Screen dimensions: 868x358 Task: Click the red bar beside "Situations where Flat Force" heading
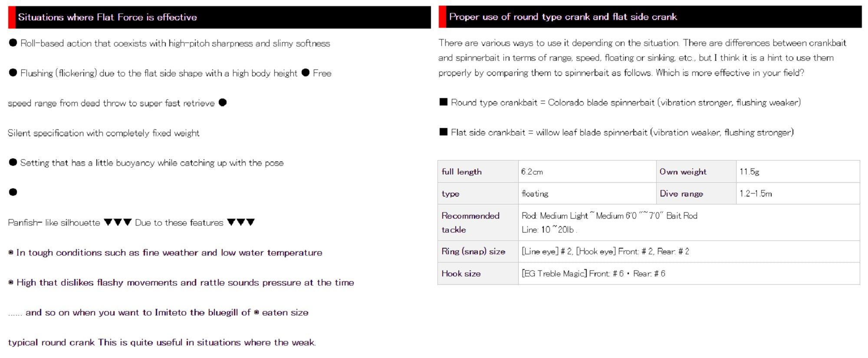click(x=12, y=17)
